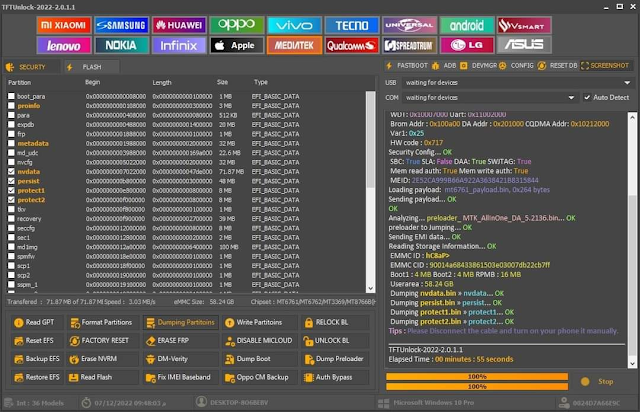
Task: Select the Tecno brand logo
Action: point(352,25)
